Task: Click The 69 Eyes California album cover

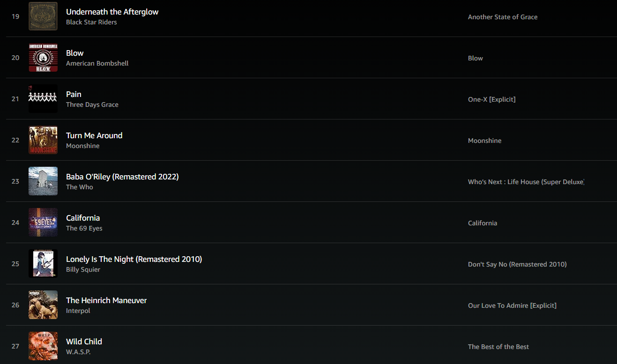Action: 43,222
